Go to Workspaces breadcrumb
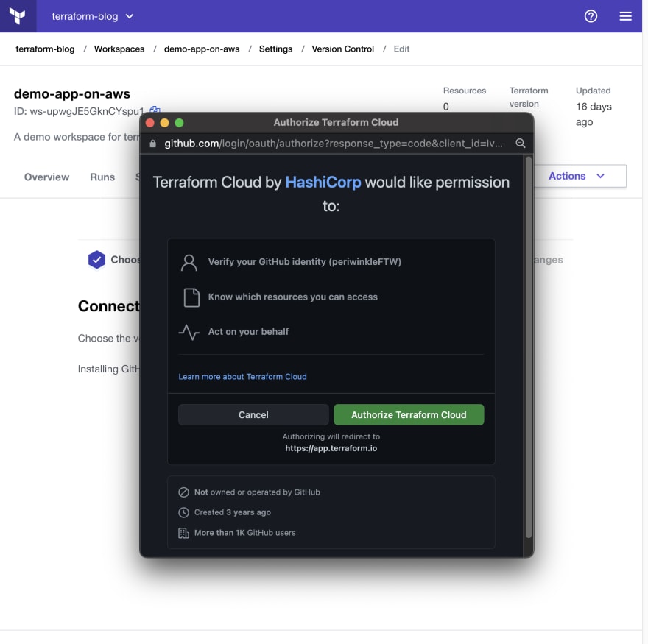The height and width of the screenshot is (644, 648). point(119,49)
